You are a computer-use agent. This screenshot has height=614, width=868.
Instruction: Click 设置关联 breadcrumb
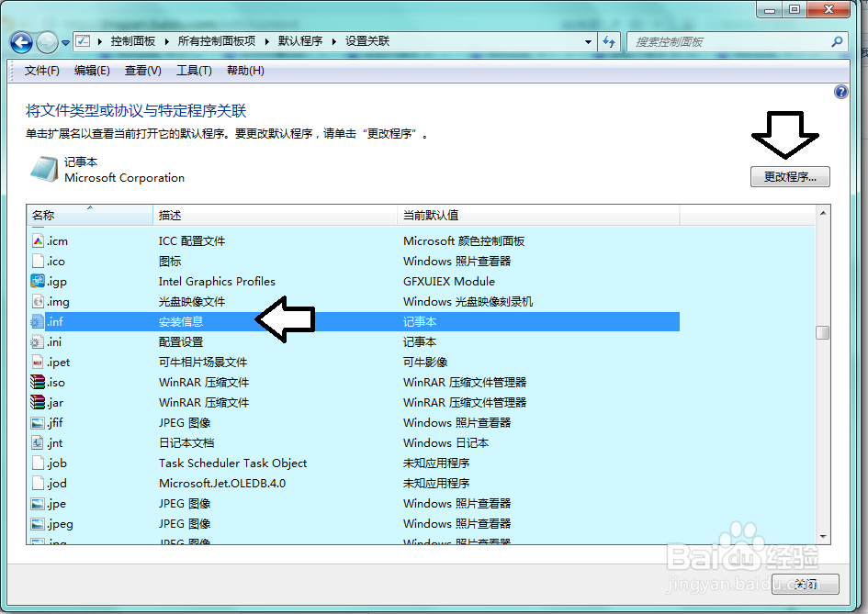click(x=367, y=41)
